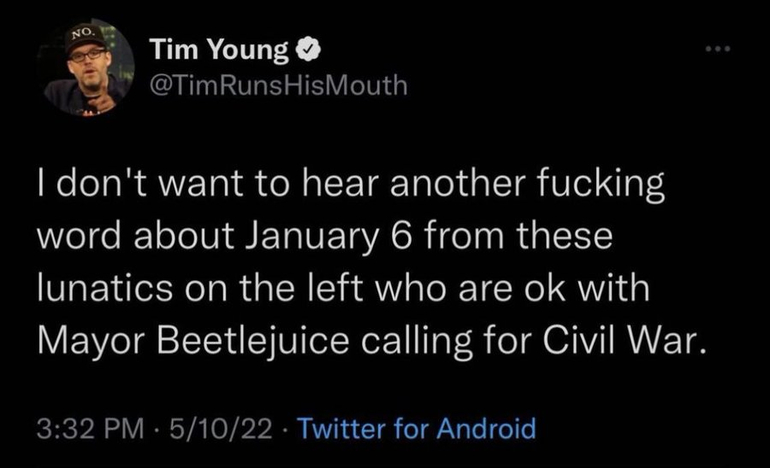Click Tim Young's profile avatar
This screenshot has width=770, height=468.
click(x=88, y=67)
